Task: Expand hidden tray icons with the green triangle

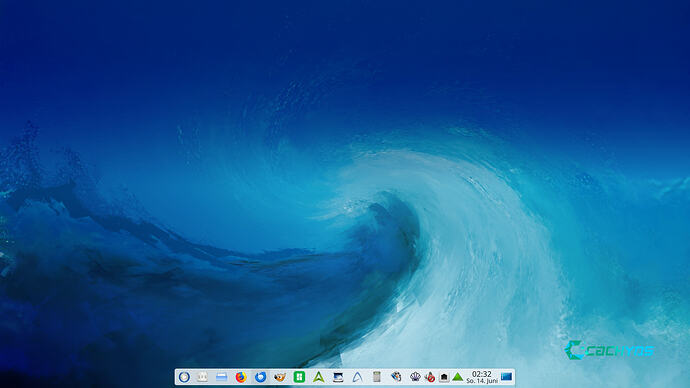Action: coord(458,377)
